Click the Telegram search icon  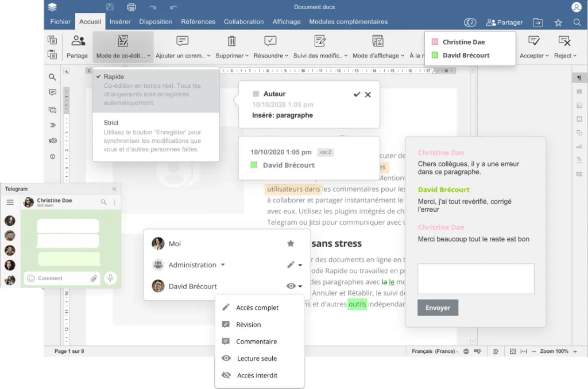[x=103, y=202]
